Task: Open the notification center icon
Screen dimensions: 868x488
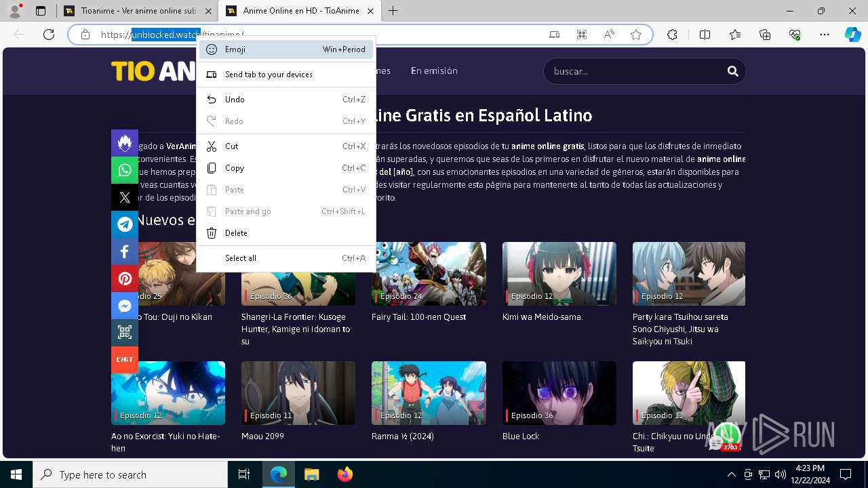Action: click(846, 474)
